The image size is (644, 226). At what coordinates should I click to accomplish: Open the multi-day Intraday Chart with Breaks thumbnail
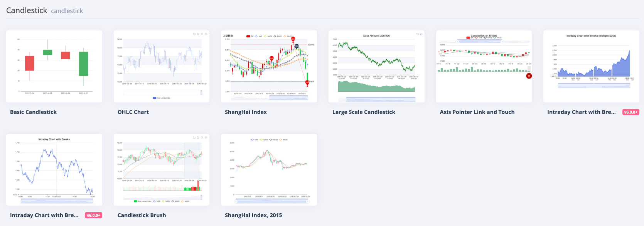pyautogui.click(x=591, y=66)
